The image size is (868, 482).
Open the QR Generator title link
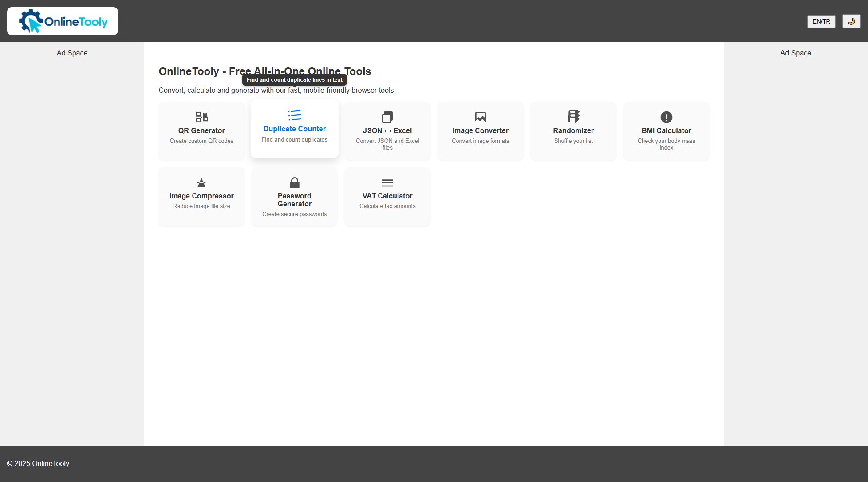201,130
